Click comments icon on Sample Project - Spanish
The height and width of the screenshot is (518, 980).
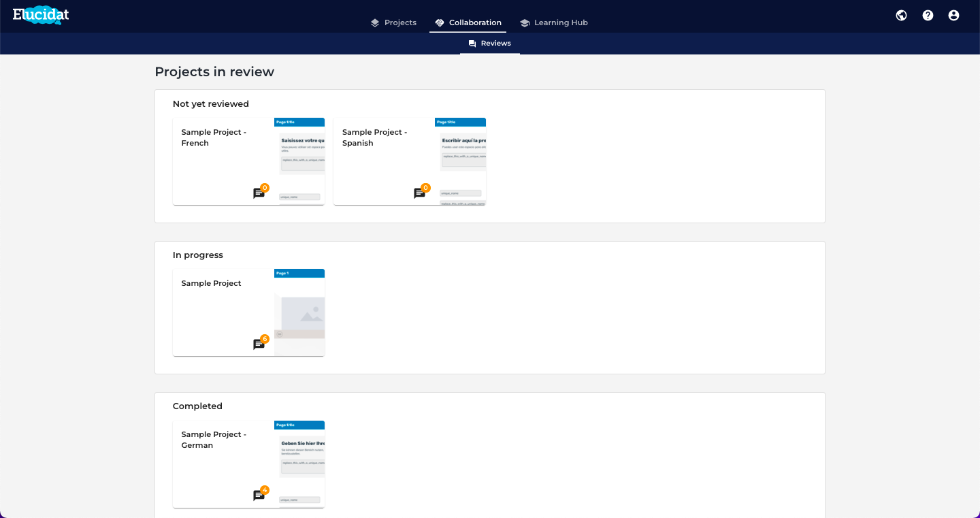click(x=419, y=193)
